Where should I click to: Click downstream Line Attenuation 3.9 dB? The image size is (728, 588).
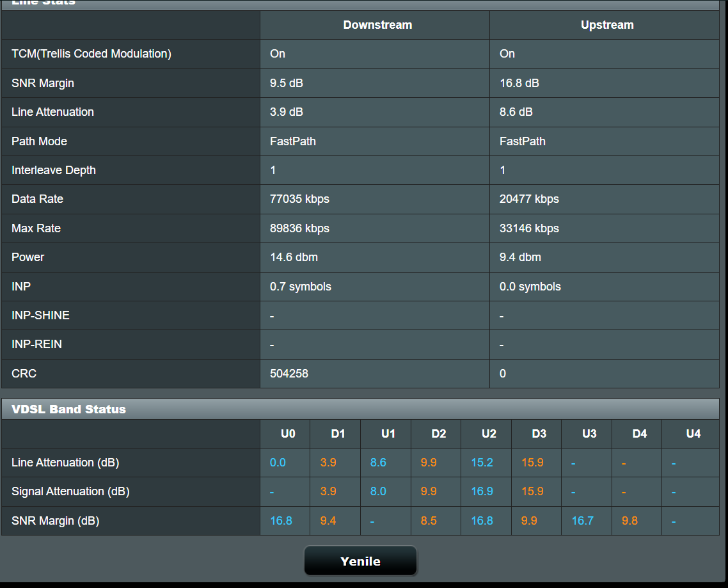pos(287,112)
